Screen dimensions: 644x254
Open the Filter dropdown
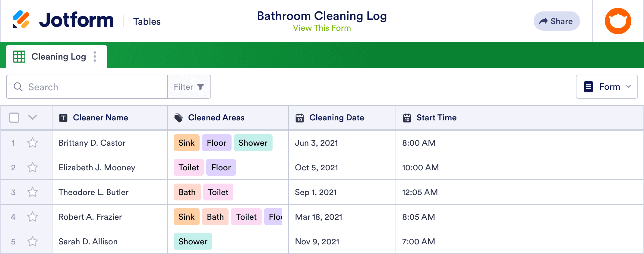189,87
